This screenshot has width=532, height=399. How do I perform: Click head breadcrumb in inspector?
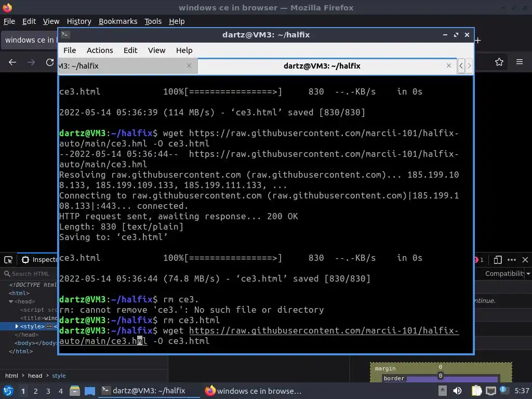coord(35,376)
